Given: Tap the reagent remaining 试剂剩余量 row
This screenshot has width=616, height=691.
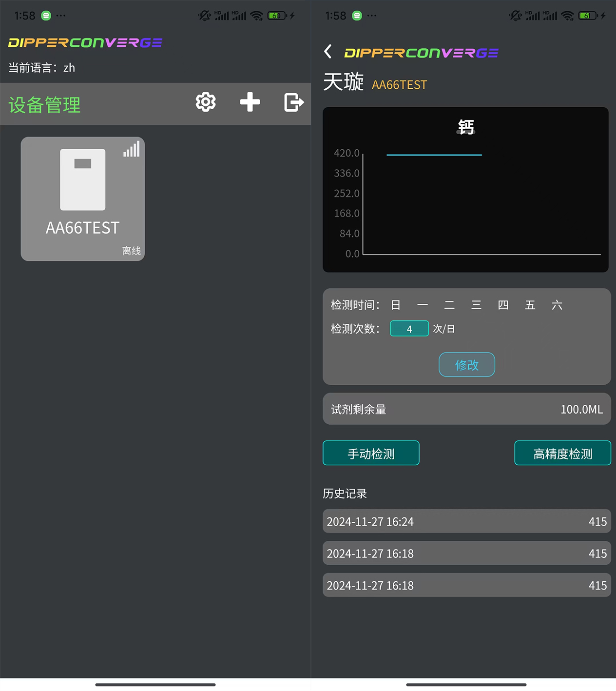Looking at the screenshot, I should coord(466,409).
